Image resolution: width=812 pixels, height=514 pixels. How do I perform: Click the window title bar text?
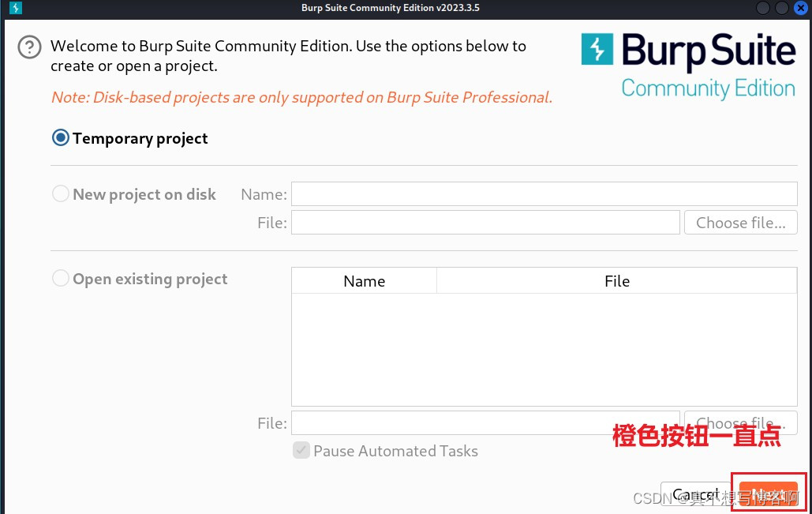pyautogui.click(x=390, y=8)
